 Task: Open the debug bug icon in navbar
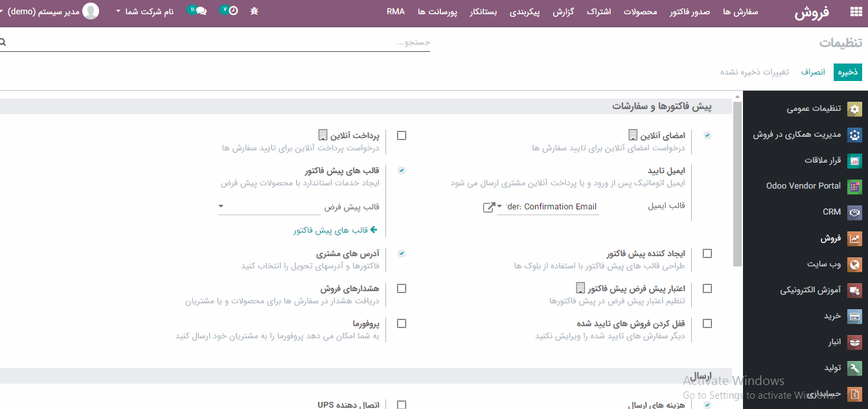coord(254,11)
